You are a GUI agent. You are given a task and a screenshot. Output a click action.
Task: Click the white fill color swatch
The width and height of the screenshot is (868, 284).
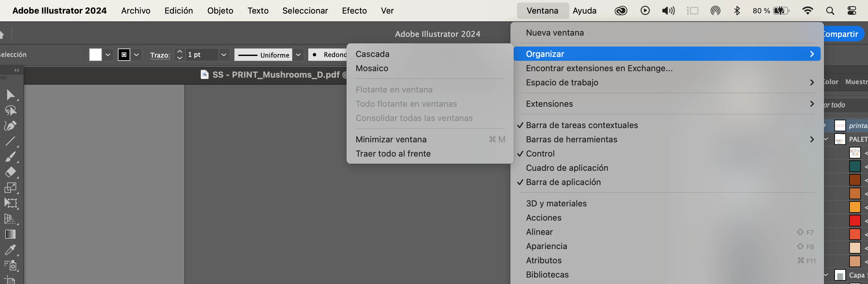(x=95, y=55)
